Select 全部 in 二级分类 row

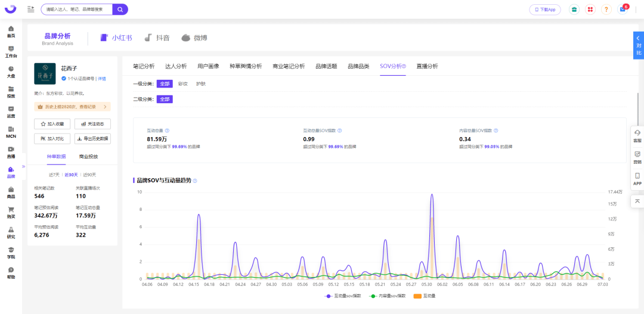click(x=165, y=100)
